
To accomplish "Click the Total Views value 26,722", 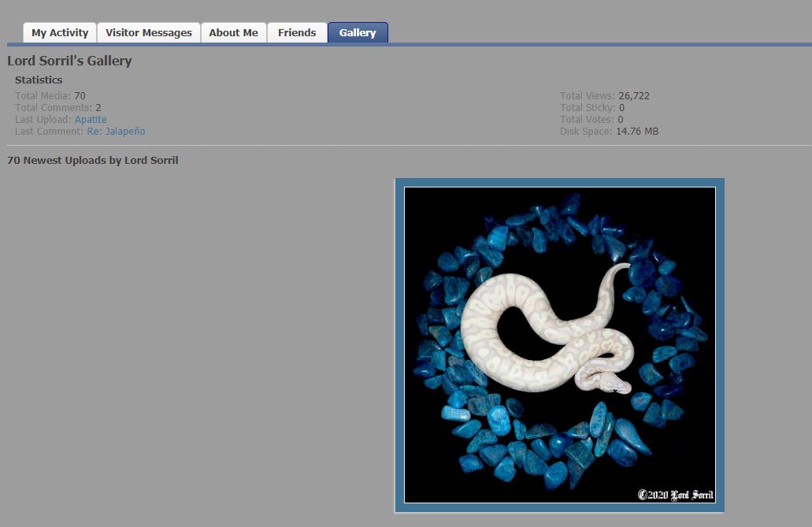I will click(634, 96).
